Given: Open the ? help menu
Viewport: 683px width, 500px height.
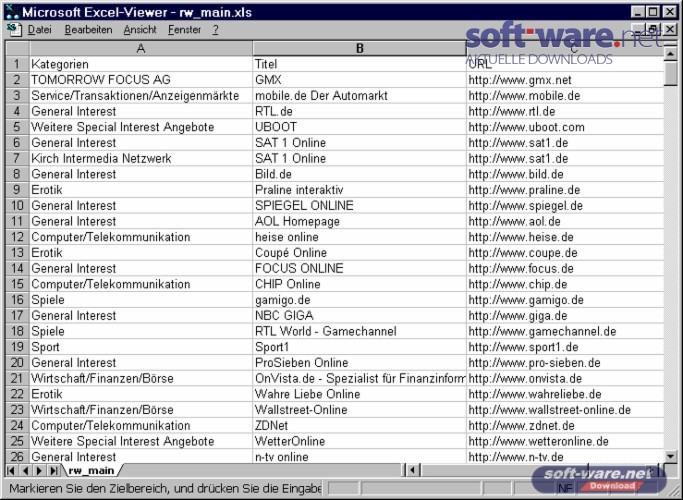Looking at the screenshot, I should [215, 30].
